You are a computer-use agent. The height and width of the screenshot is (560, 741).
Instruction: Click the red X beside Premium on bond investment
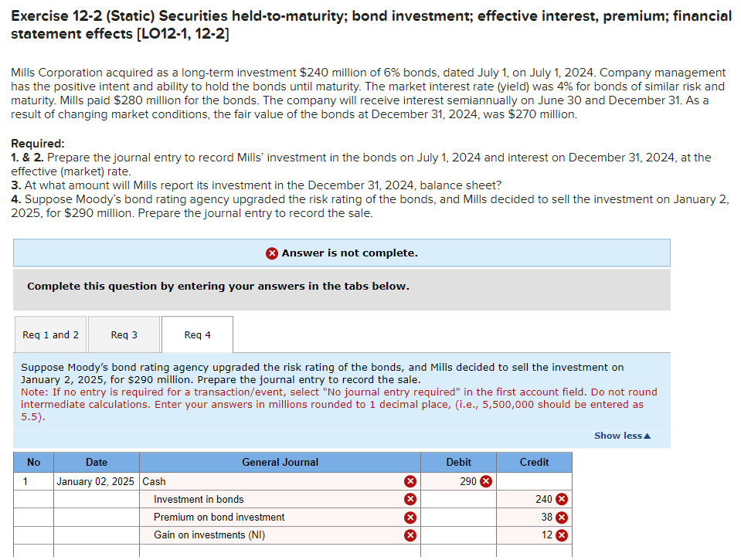(x=410, y=517)
